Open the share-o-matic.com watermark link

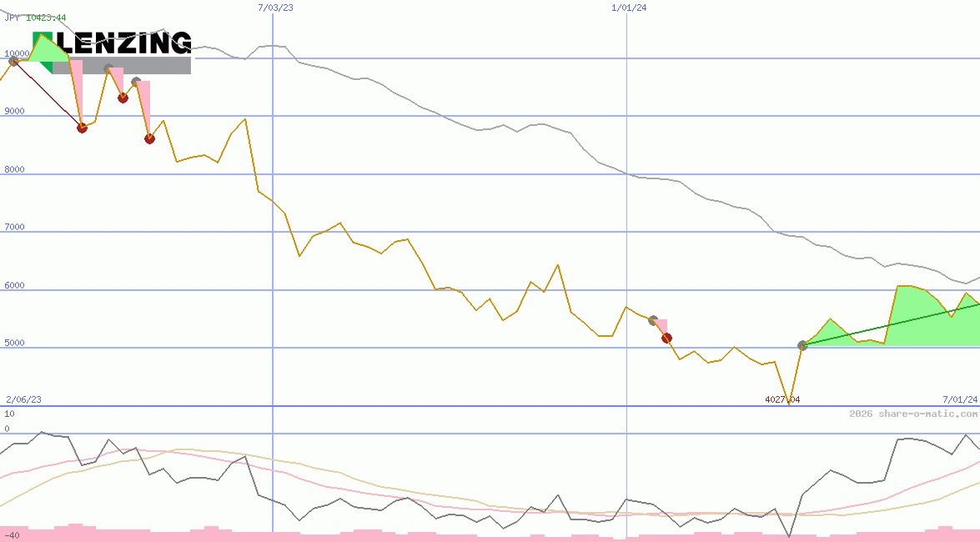coord(913,414)
